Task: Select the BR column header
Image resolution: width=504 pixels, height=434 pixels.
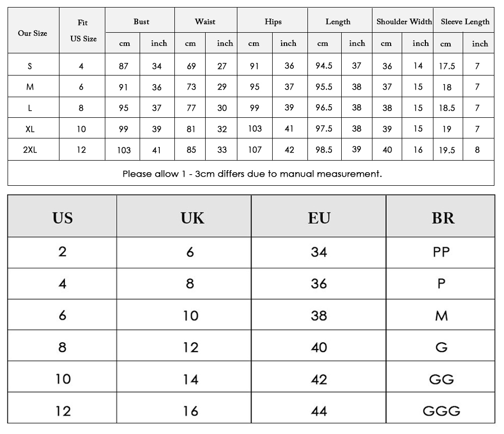Action: click(443, 218)
